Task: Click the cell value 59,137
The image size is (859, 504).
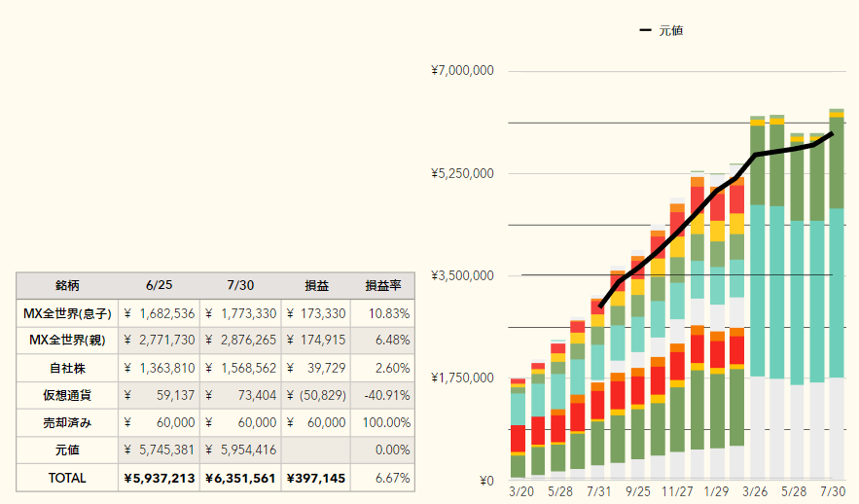Action: (x=159, y=396)
